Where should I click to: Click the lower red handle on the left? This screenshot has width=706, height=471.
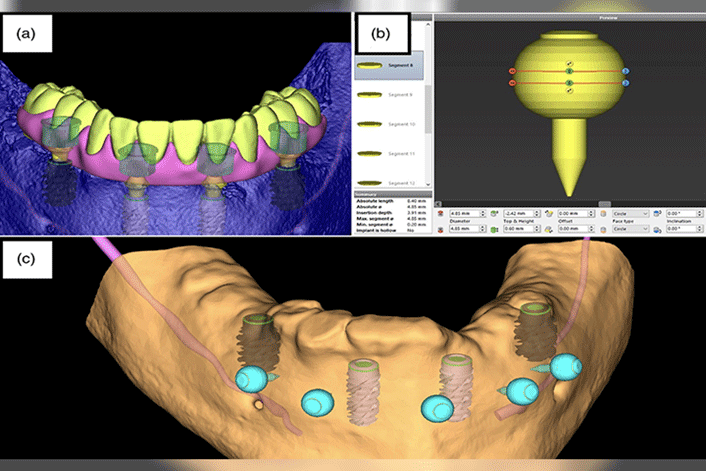pos(513,84)
